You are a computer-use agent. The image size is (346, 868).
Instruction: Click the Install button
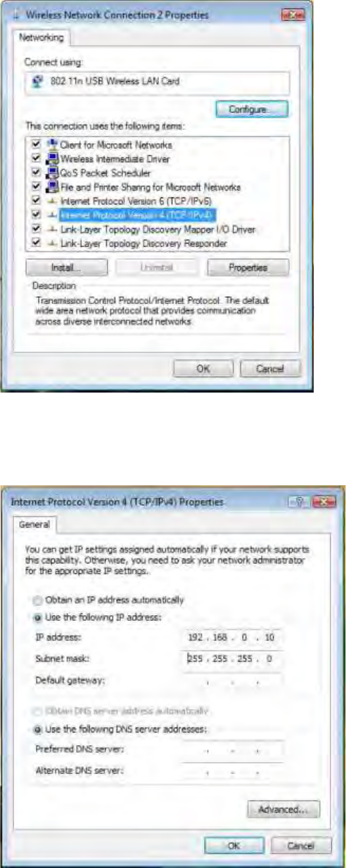pos(66,268)
